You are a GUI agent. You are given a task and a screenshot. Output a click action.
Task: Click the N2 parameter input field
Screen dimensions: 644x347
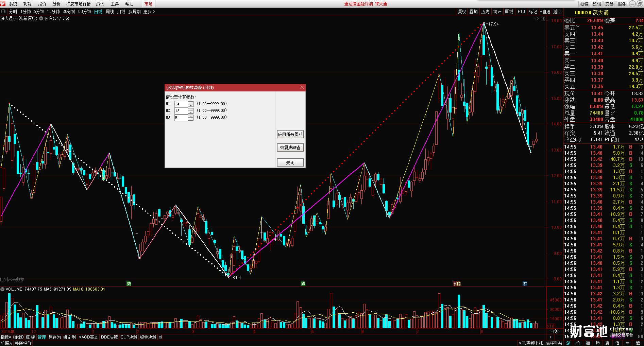tap(181, 111)
